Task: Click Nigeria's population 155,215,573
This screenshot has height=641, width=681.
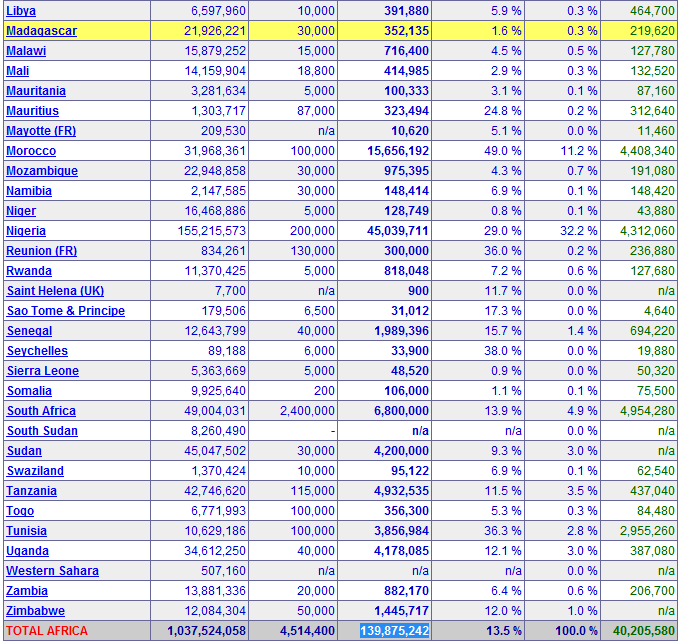Action: point(212,231)
